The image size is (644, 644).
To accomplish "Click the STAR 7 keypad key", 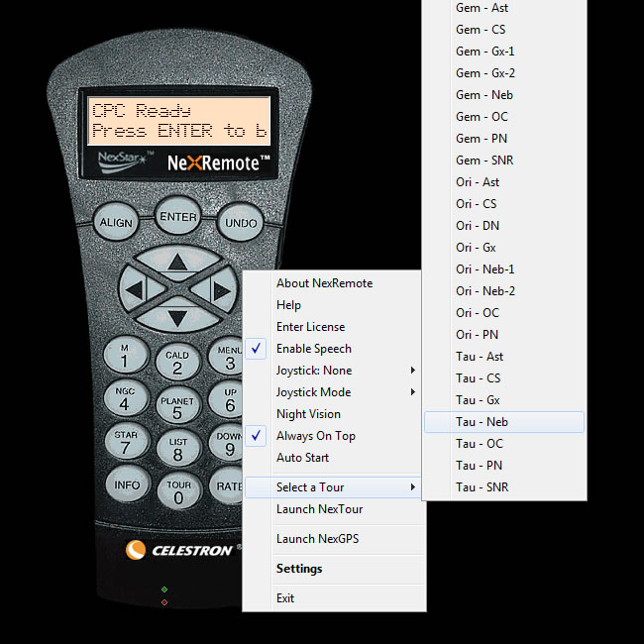I will (x=126, y=442).
